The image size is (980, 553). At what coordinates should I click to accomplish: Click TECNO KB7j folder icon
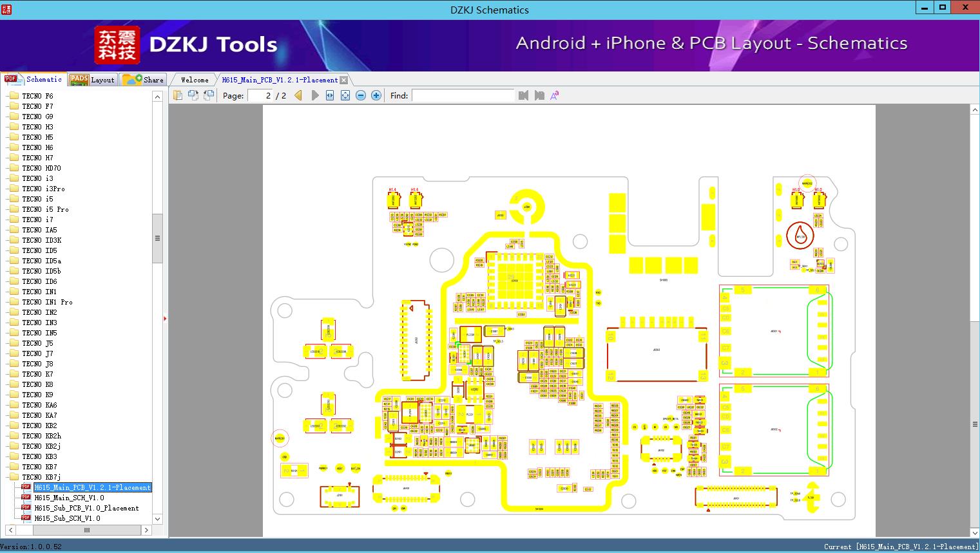pyautogui.click(x=15, y=477)
